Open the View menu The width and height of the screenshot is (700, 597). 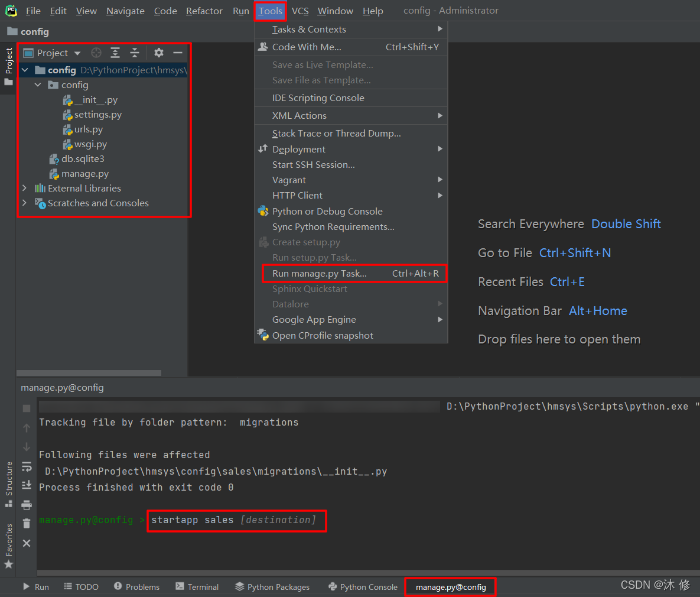86,11
